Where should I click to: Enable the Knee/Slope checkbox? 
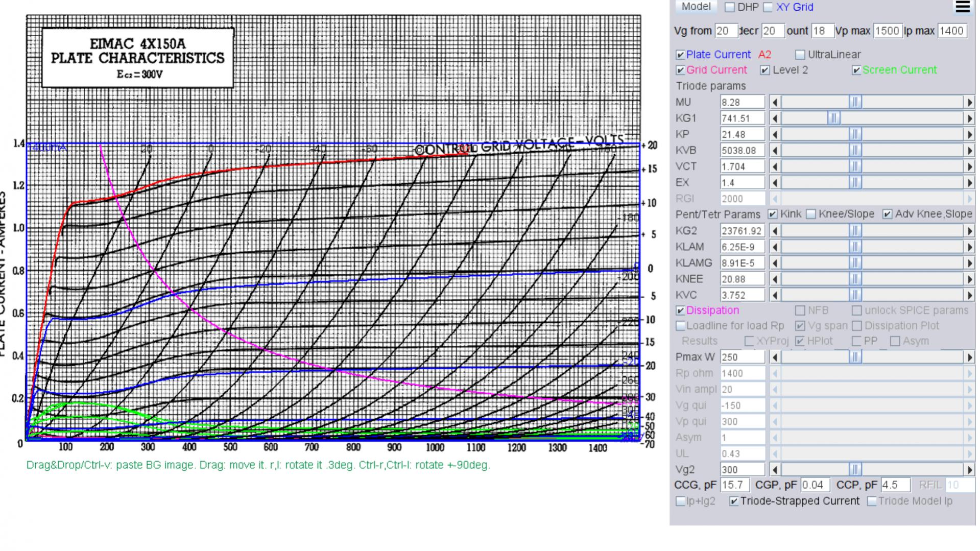[x=811, y=214]
